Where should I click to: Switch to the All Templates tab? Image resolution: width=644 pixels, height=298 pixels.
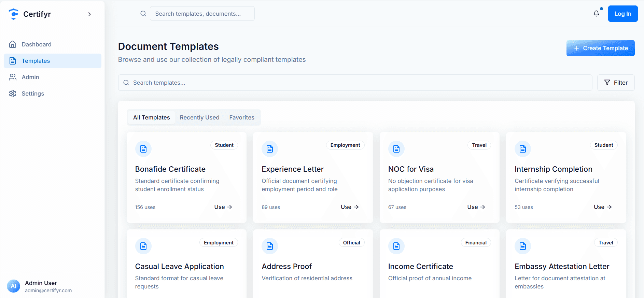coord(151,117)
